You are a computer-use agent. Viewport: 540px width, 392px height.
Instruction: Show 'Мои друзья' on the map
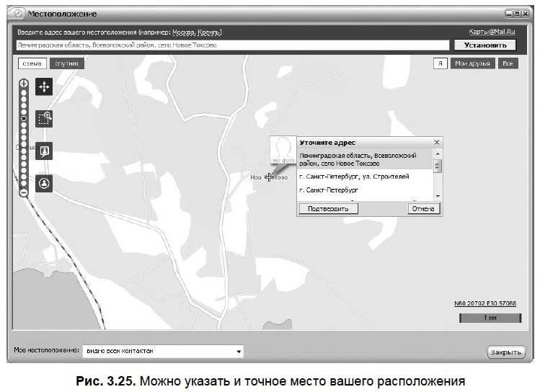(x=472, y=63)
